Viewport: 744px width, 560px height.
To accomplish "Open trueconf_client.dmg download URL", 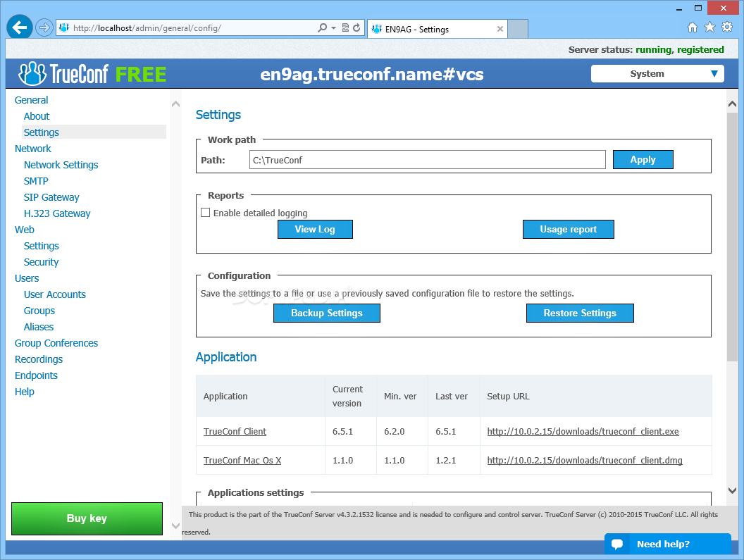I will click(585, 461).
